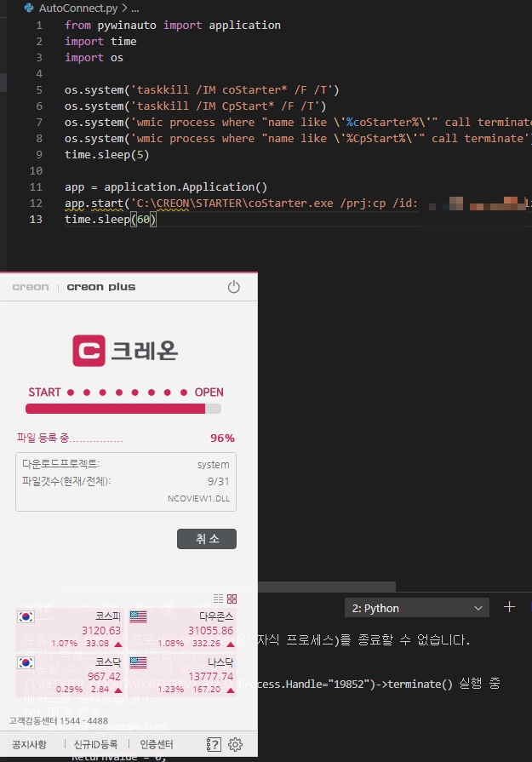Click the 'import os' line
Image resolution: width=532 pixels, height=762 pixels.
pyautogui.click(x=94, y=57)
